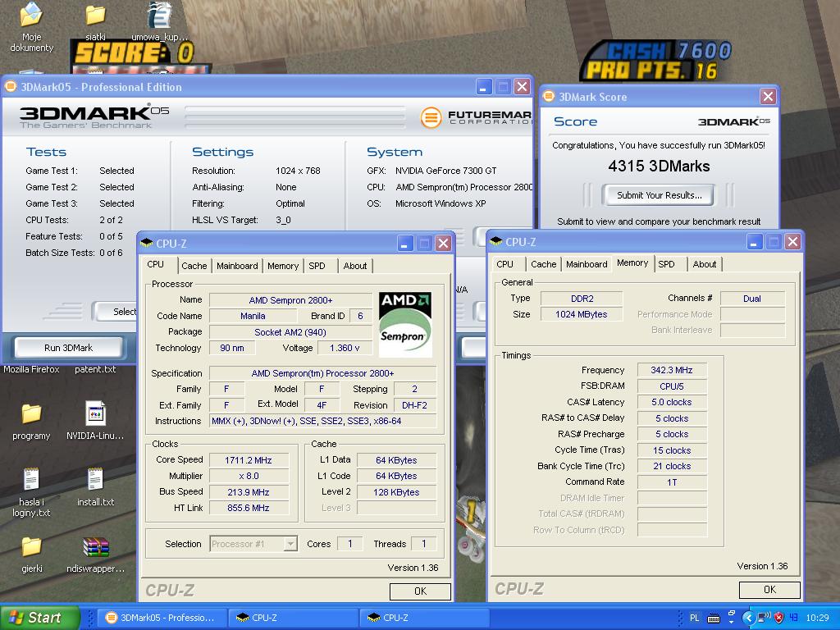Close the 3DMark Score window
Screen dimensions: 840x630
point(768,97)
